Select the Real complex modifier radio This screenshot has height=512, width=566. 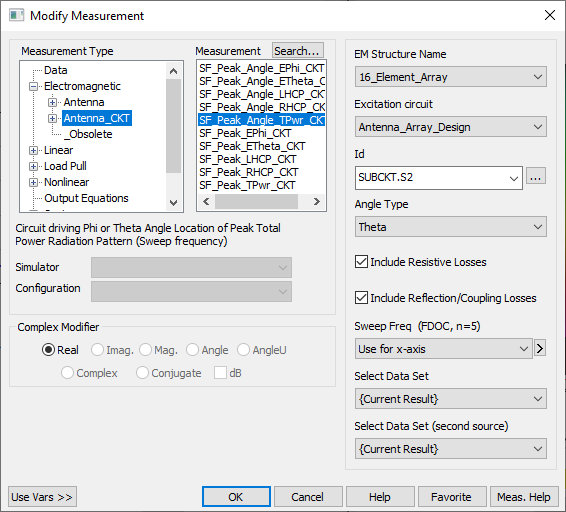click(x=48, y=350)
